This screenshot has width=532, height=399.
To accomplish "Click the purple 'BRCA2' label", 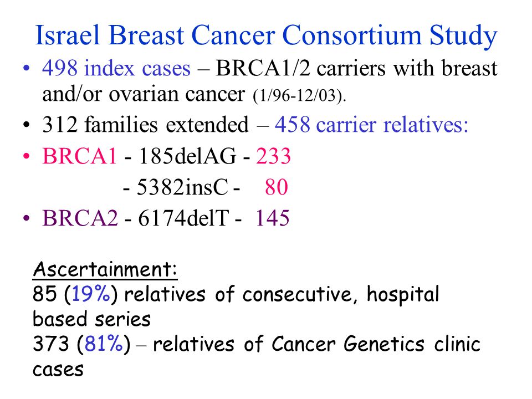I will tap(80, 217).
